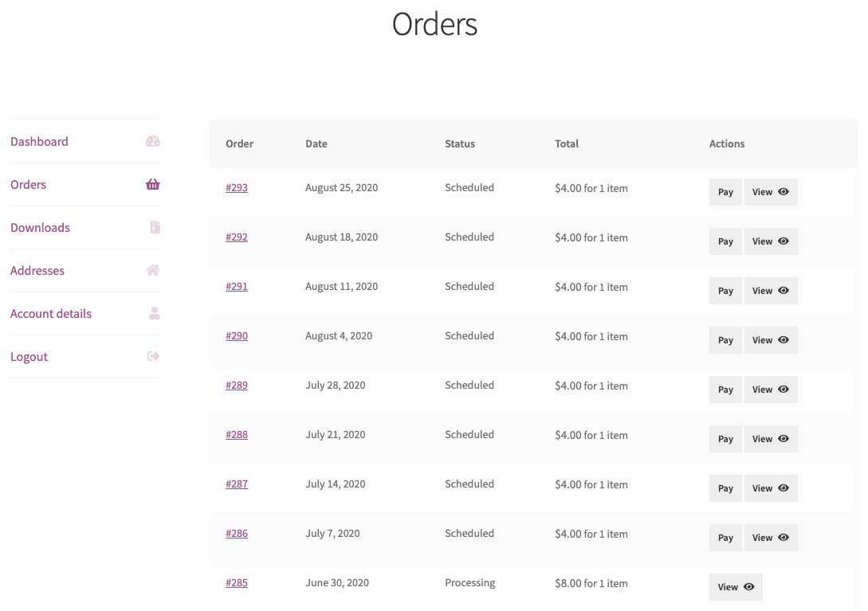Screen dimensions: 868x611
Task: Pay for order #292
Action: click(725, 241)
